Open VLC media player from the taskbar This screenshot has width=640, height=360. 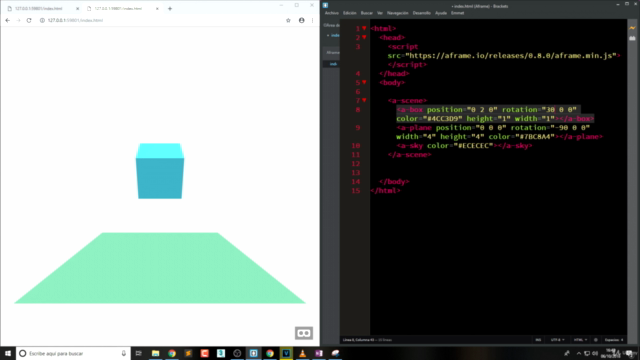(302, 353)
